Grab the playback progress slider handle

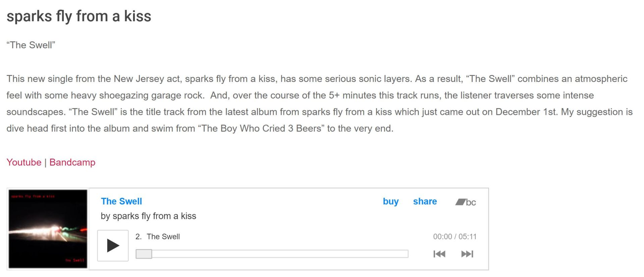pos(144,254)
